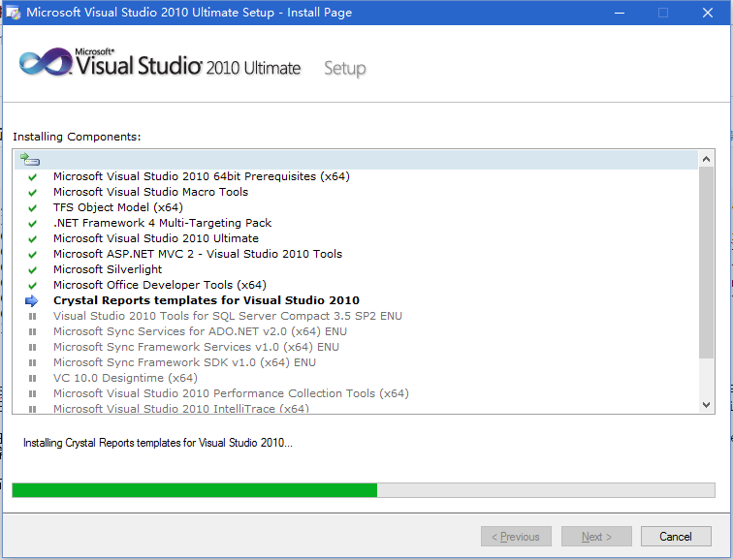The height and width of the screenshot is (560, 733).
Task: Click the pending icon beside Visual Studio 2010 IntelliTrace
Action: coord(32,409)
